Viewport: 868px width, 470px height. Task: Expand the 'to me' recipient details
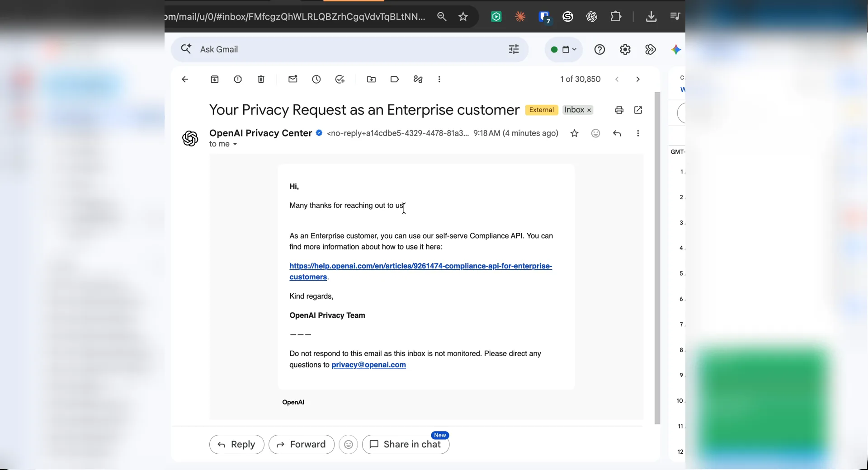tap(235, 145)
